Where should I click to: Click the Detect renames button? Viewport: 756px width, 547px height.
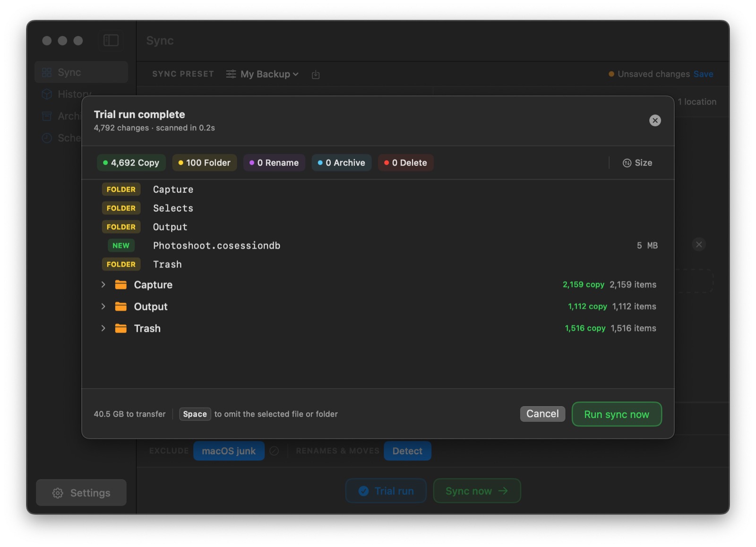407,451
